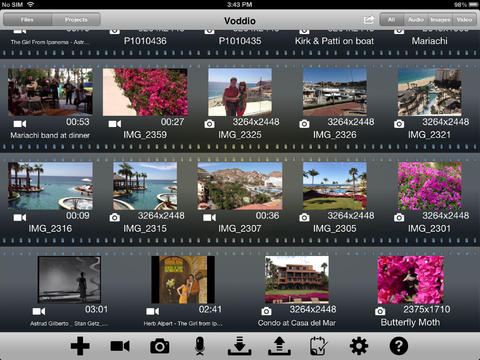Tap video icon beside IMG_2359 duration
This screenshot has height=360, width=480.
click(x=115, y=124)
